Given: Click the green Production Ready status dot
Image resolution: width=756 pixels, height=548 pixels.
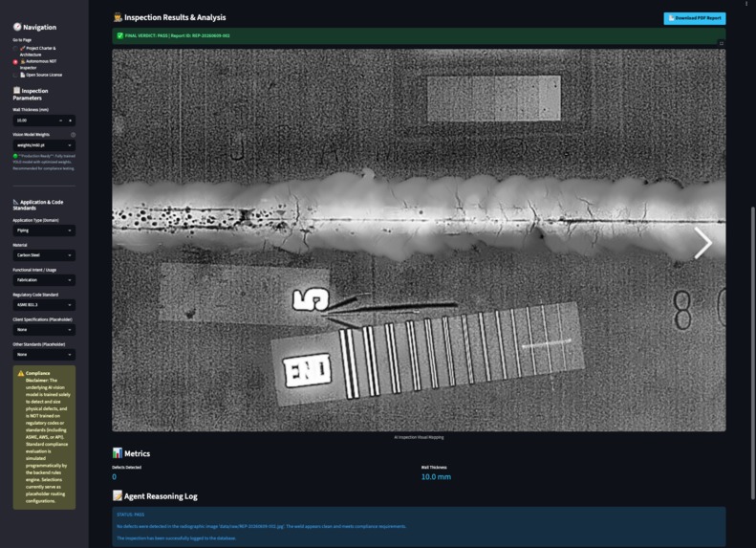Looking at the screenshot, I should (x=15, y=156).
